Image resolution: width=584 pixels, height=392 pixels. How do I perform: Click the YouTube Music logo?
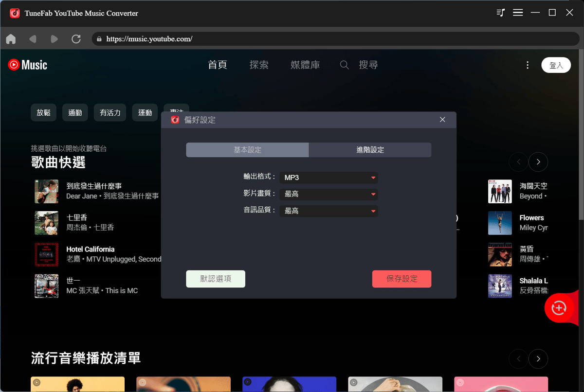(x=27, y=65)
